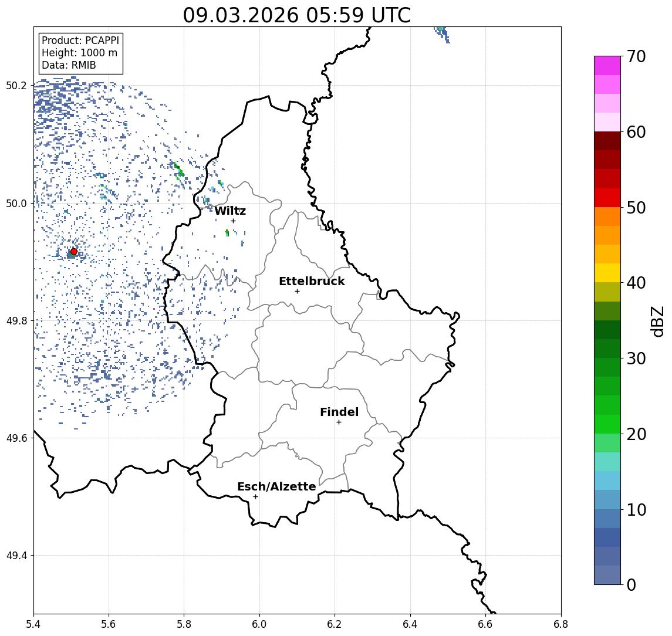Click the light blue colorbar swatch near 15
Image resolution: width=672 pixels, height=636 pixels.
(607, 481)
